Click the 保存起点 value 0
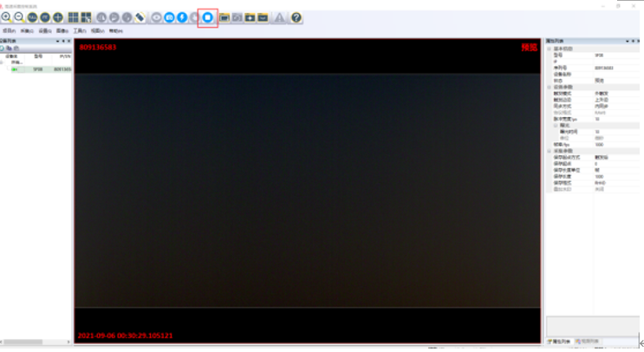 pyautogui.click(x=596, y=164)
